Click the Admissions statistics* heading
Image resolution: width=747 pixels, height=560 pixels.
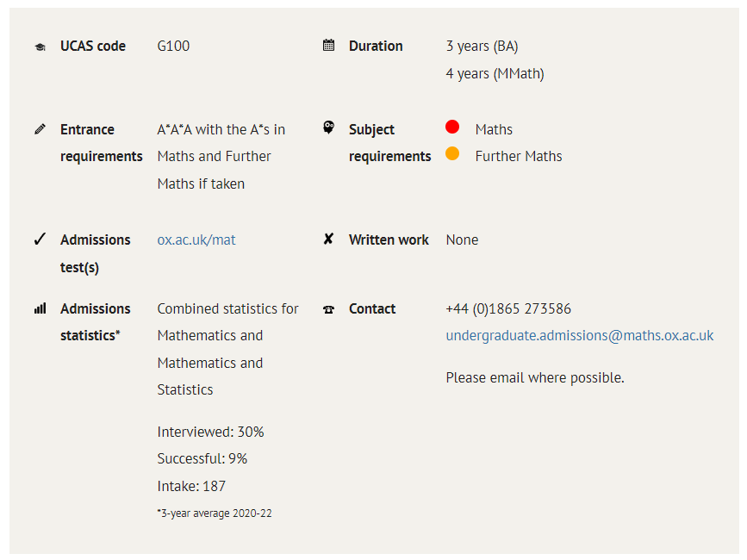coord(96,322)
